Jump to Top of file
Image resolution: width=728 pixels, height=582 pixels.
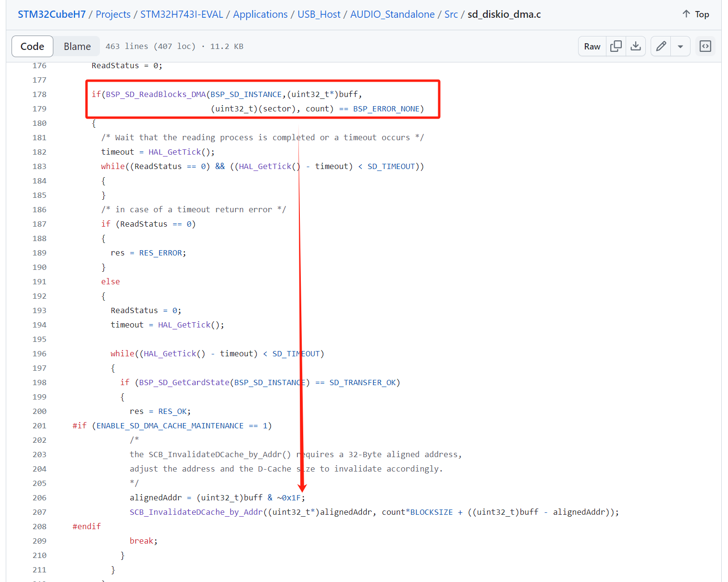(x=695, y=14)
